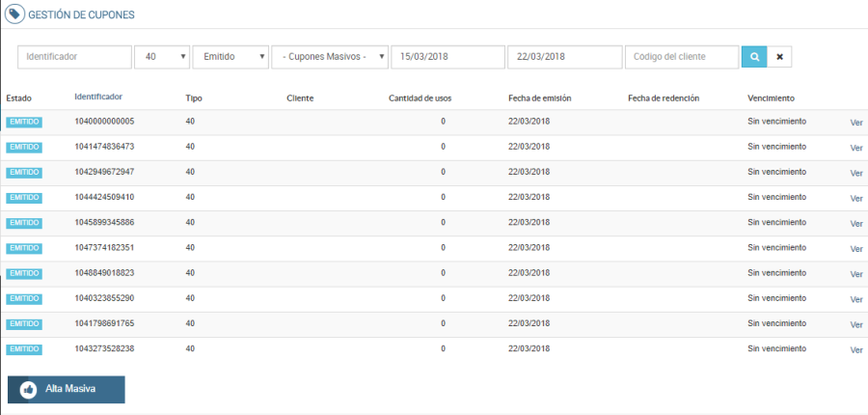Click the Vencimiento column header
Viewport: 868px width, 415px height.
771,97
